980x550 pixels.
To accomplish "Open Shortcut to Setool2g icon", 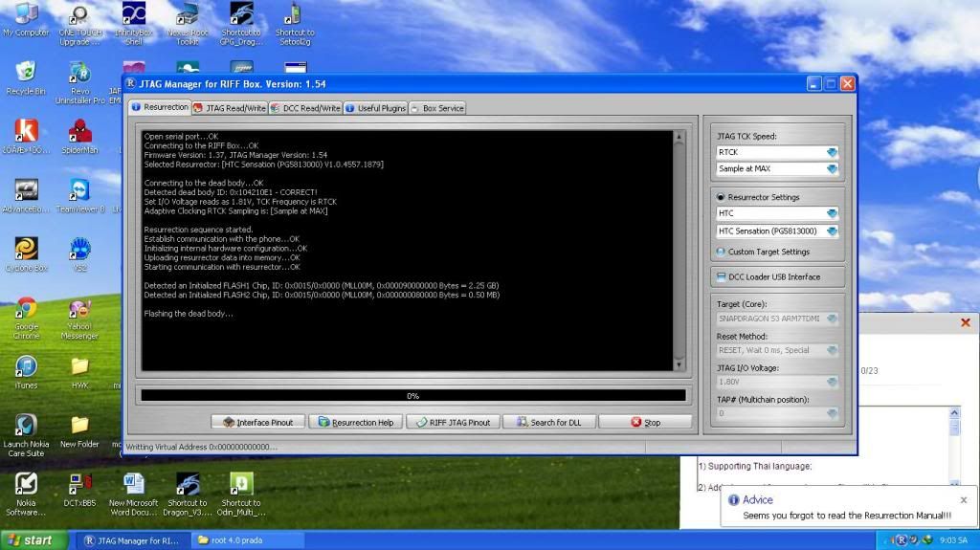I will [x=295, y=24].
